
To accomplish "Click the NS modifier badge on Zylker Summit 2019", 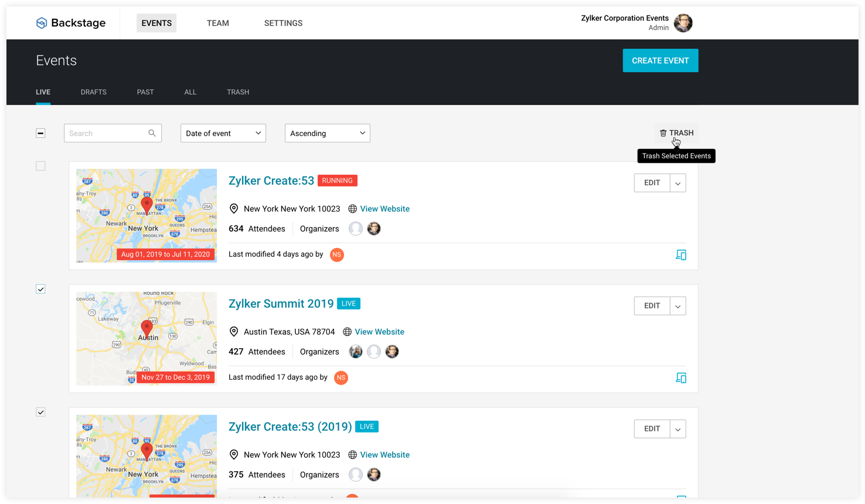I will click(341, 377).
